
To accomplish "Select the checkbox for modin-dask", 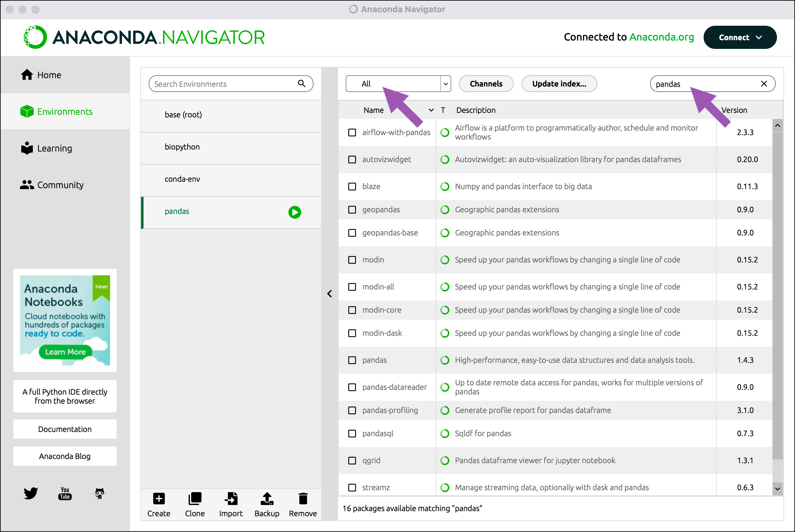I will pyautogui.click(x=352, y=333).
